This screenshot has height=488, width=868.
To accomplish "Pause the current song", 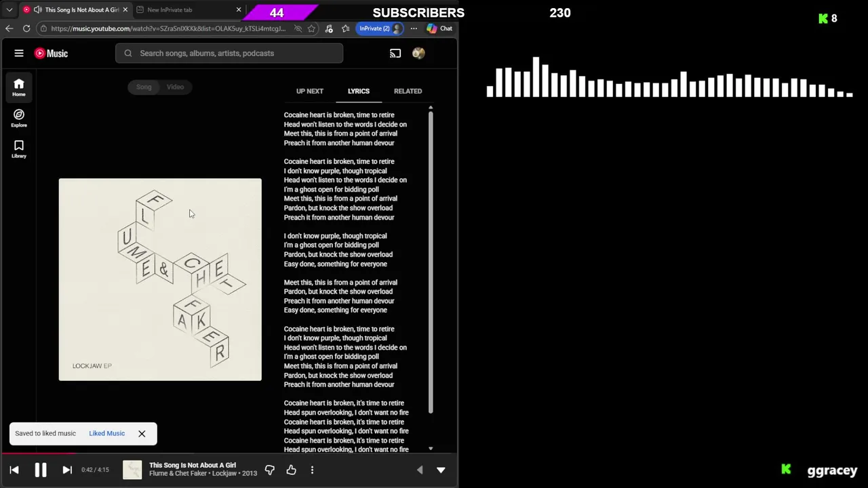I will (41, 470).
